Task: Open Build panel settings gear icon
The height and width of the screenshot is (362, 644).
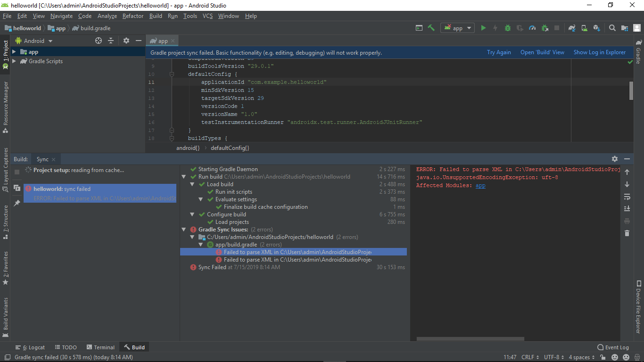Action: click(615, 159)
